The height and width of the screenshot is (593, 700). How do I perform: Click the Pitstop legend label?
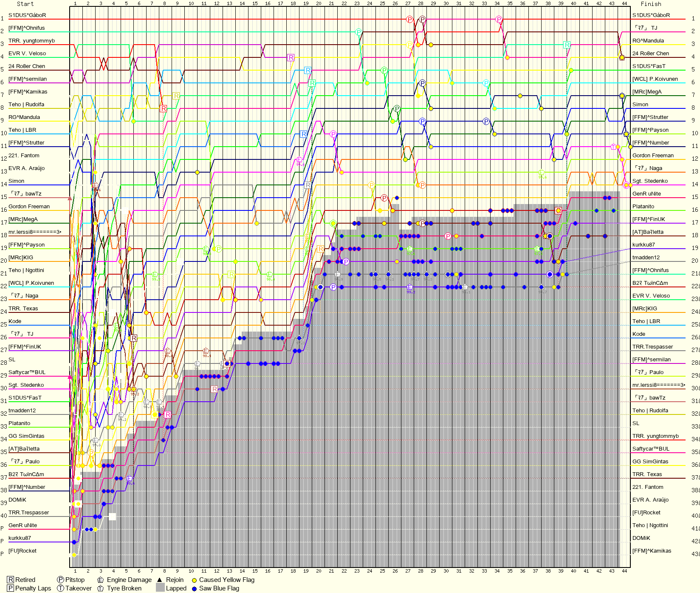tap(75, 580)
